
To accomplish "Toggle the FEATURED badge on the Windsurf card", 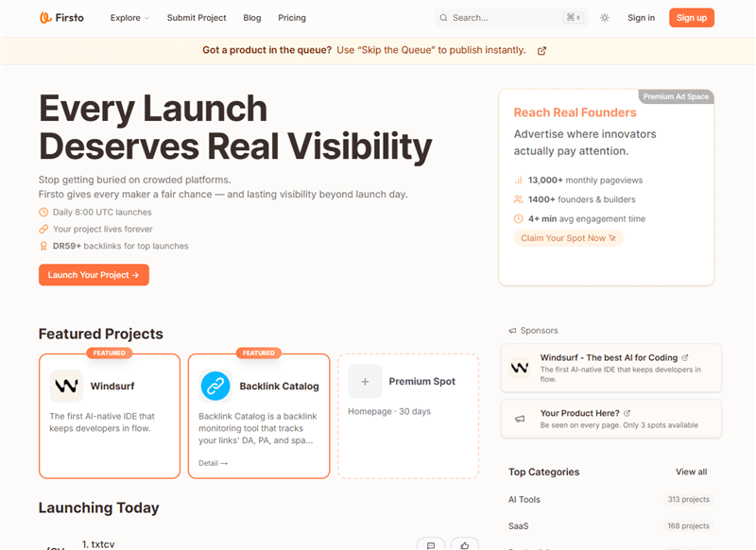I will point(110,352).
